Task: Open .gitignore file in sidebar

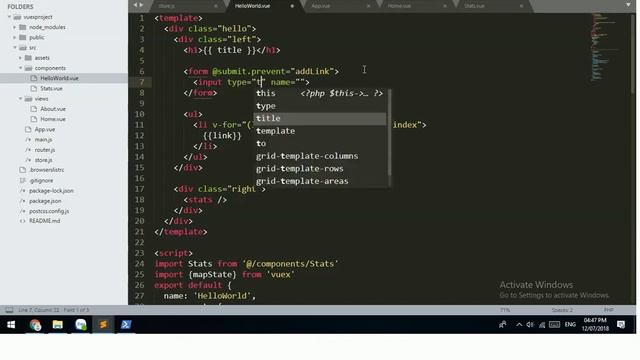Action: (x=41, y=180)
